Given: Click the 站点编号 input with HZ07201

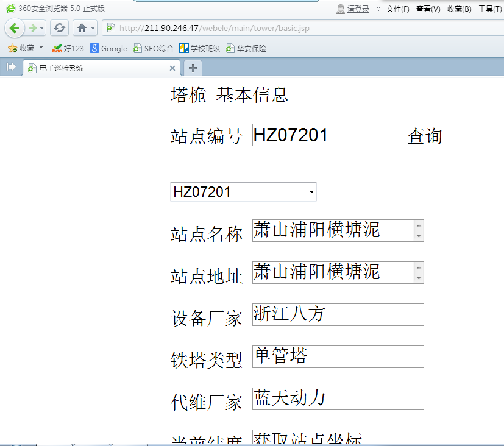Looking at the screenshot, I should tap(325, 135).
